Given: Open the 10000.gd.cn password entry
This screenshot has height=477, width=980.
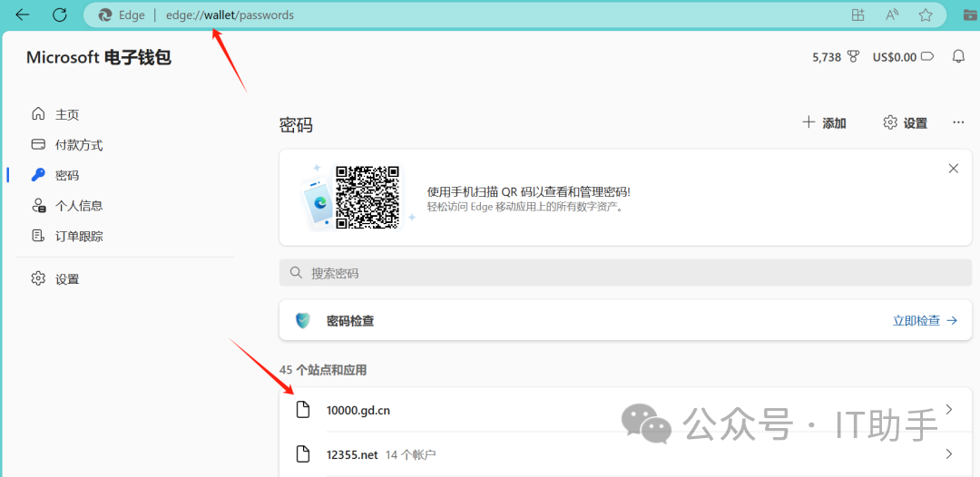Looking at the screenshot, I should click(625, 410).
